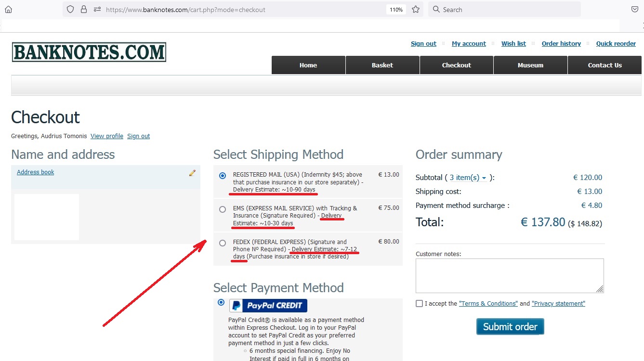Click the 'Select Payment Method' heading
644x361 pixels.
pyautogui.click(x=278, y=288)
